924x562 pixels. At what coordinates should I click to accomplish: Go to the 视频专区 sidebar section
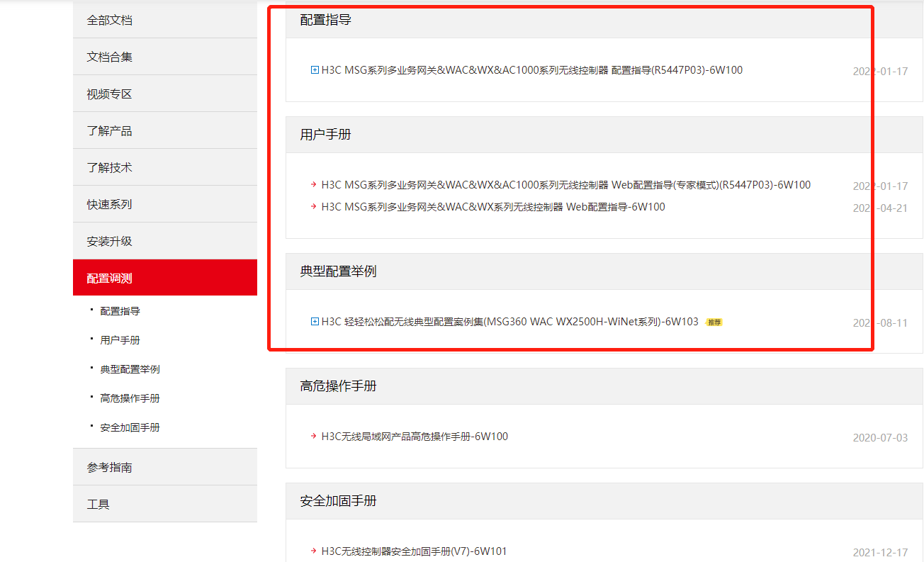165,94
